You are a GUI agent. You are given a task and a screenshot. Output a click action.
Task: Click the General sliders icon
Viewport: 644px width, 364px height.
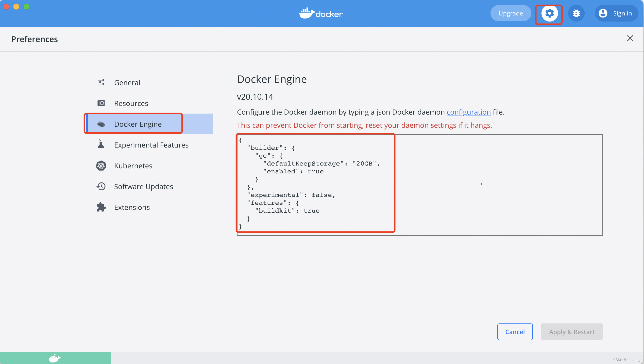[101, 82]
